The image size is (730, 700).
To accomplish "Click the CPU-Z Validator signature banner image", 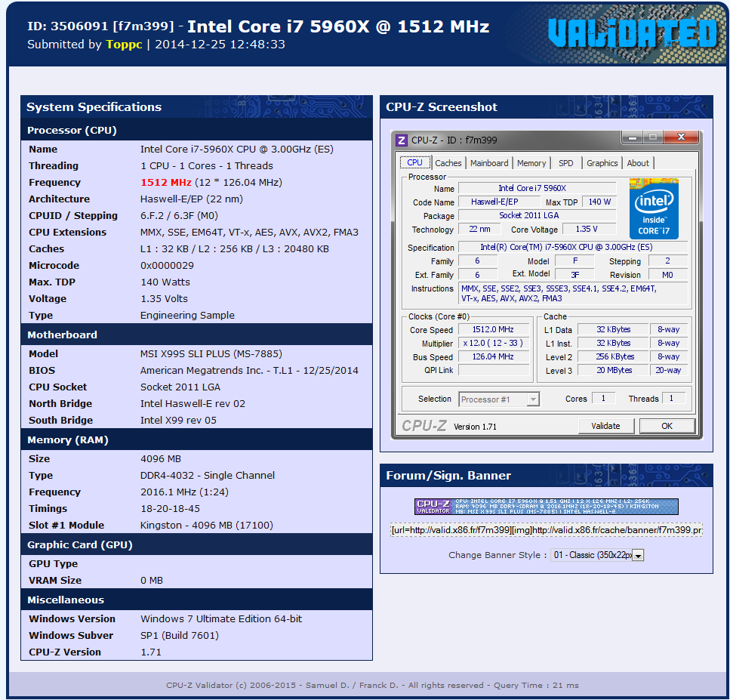I will pos(546,507).
